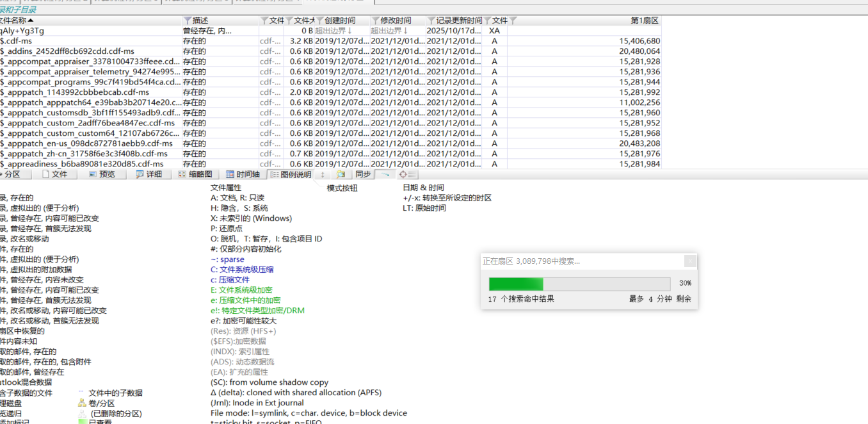The image size is (868, 424).
Task: Click the up-down arrow icon after 图例说明
Action: click(323, 174)
